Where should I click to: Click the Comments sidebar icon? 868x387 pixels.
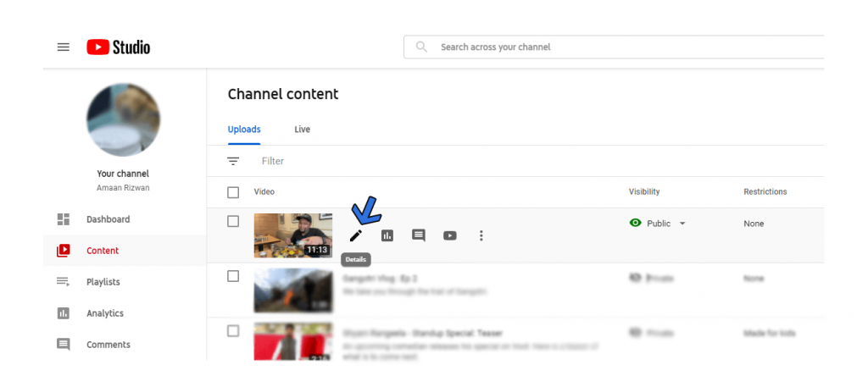[x=64, y=345]
